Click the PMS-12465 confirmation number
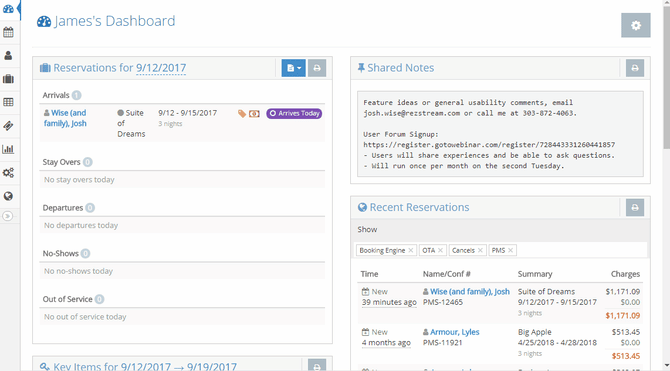670x371 pixels. pyautogui.click(x=443, y=302)
